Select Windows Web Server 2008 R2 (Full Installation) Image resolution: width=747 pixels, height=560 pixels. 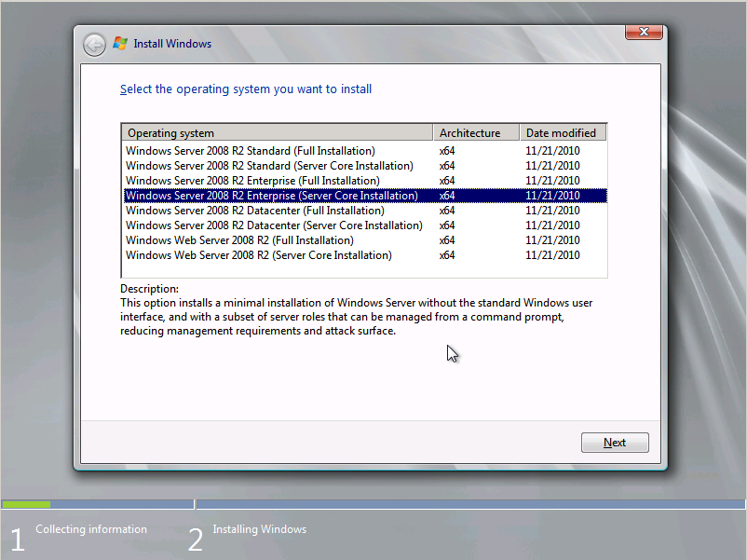[x=239, y=240]
